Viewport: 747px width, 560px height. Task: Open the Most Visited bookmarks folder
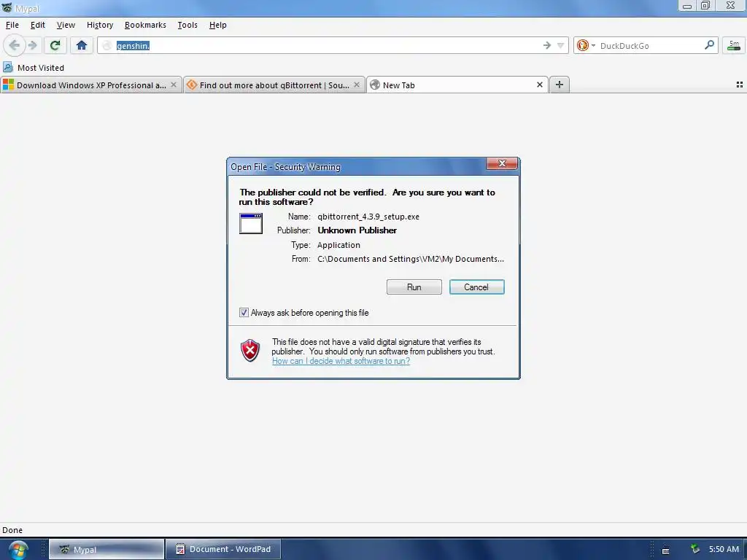pyautogui.click(x=34, y=68)
